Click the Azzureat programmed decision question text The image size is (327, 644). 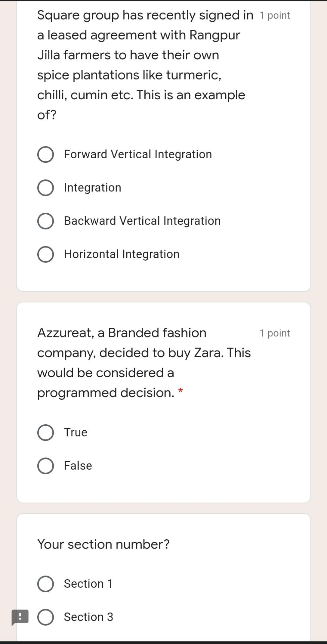pyautogui.click(x=144, y=363)
